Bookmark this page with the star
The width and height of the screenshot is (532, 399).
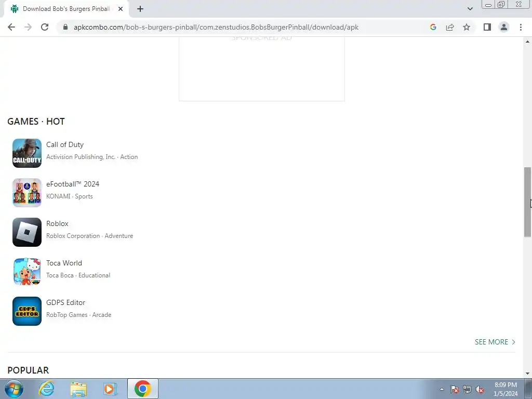(467, 27)
